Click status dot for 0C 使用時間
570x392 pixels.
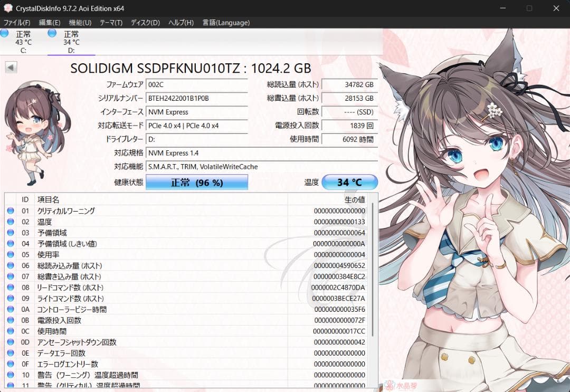point(11,331)
